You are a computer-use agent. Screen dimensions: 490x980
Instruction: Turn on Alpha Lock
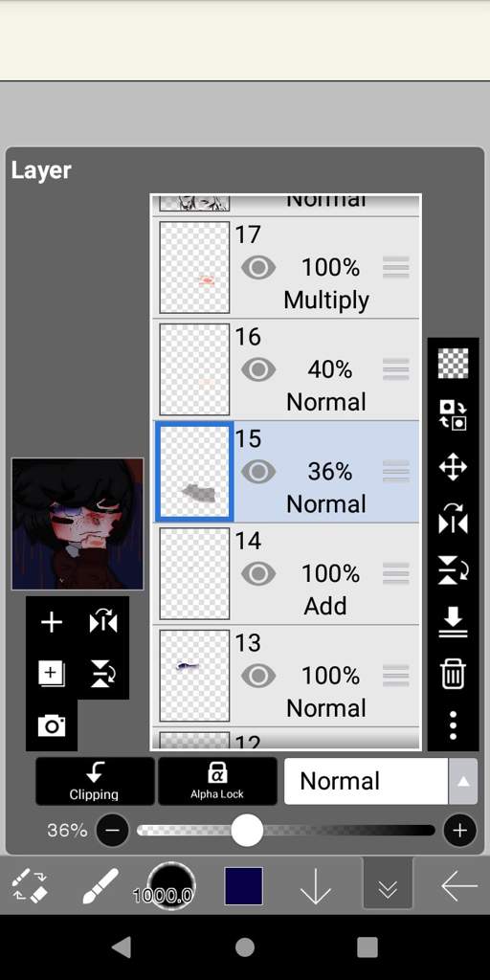pos(217,781)
